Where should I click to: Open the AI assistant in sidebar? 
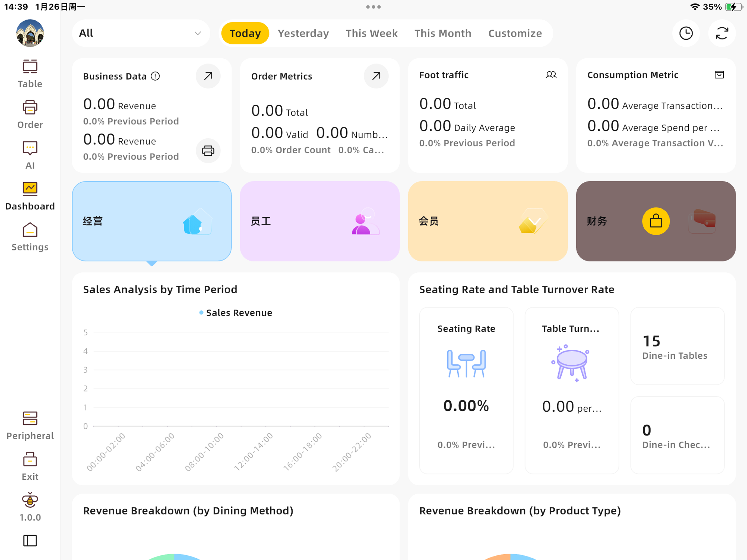(x=30, y=155)
